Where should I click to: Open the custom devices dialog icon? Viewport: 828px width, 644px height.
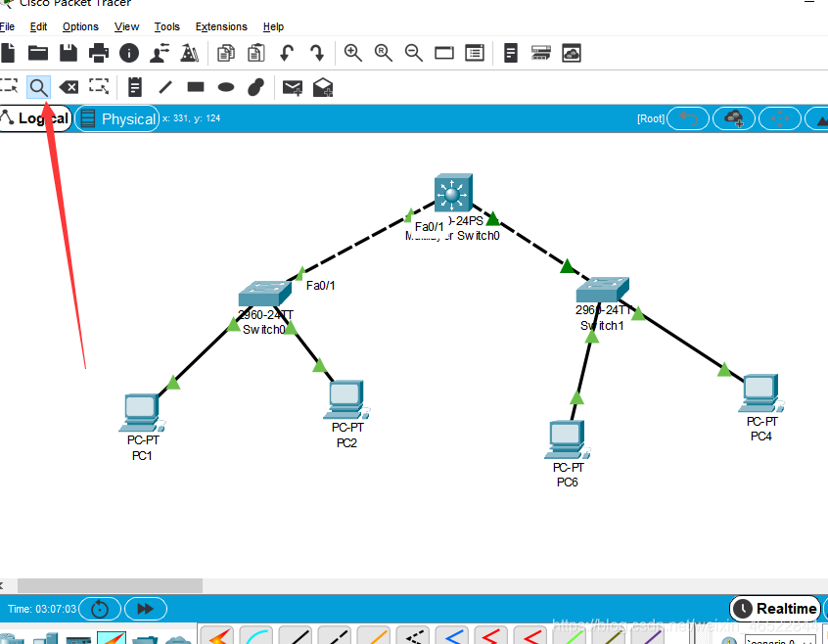(x=475, y=53)
